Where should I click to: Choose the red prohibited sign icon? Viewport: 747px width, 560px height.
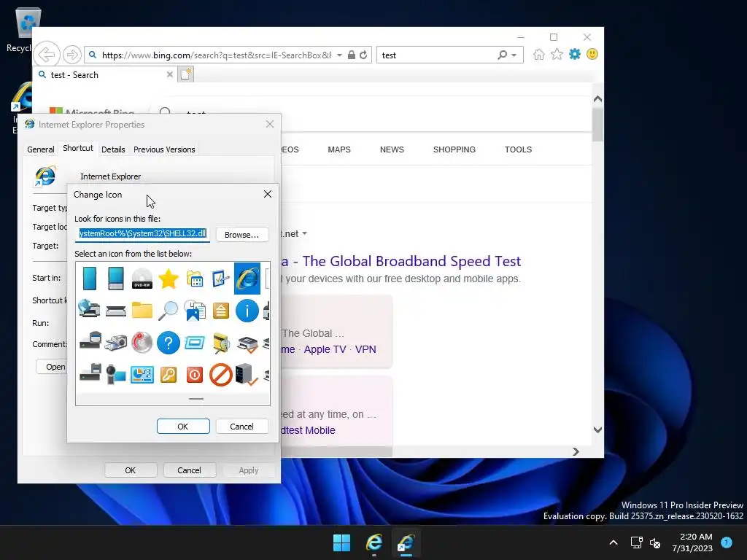tap(221, 375)
